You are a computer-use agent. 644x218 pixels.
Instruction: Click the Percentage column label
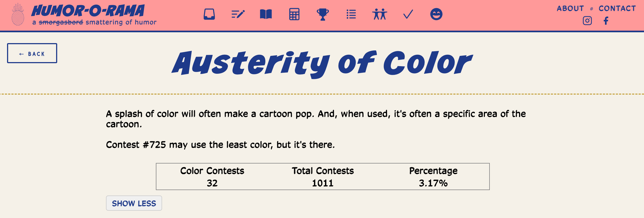(x=433, y=171)
